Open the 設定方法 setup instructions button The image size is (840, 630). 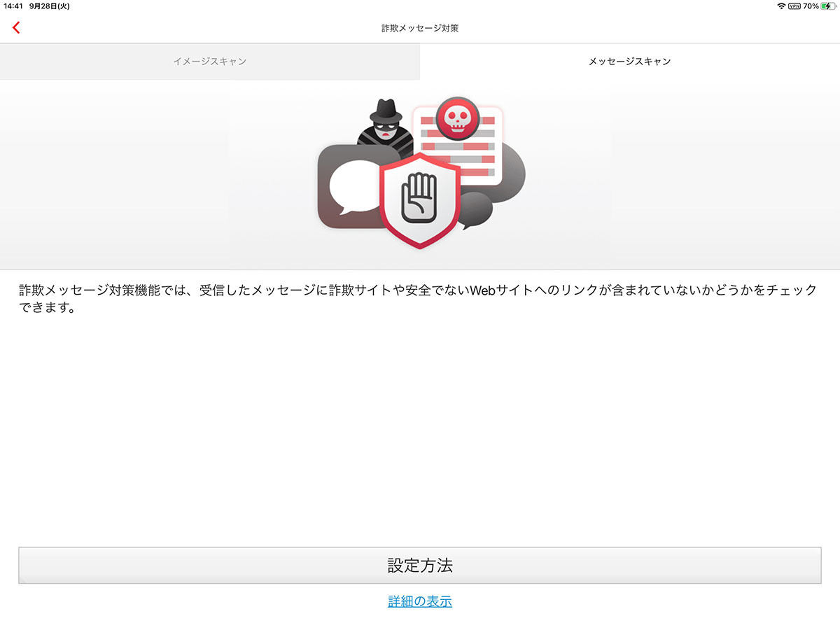[420, 566]
